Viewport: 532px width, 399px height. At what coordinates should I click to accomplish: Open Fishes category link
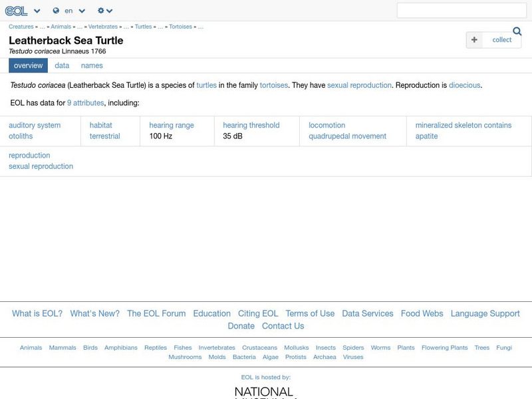click(x=183, y=348)
